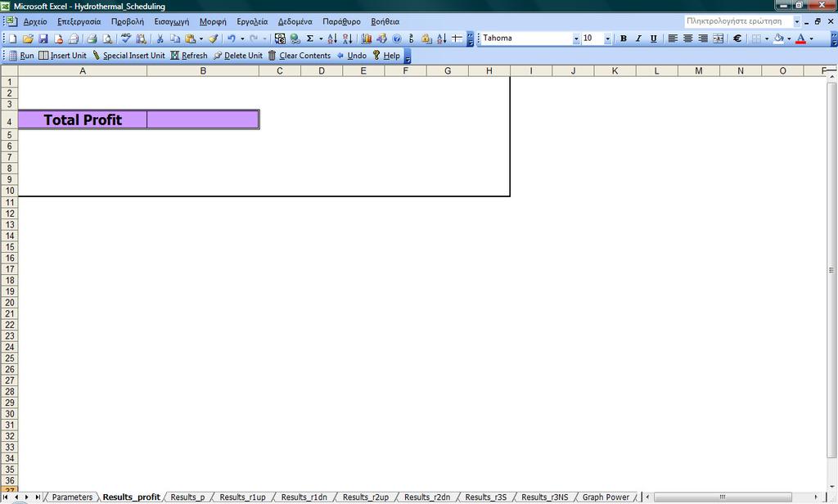Screen dimensions: 838x504
Task: Switch to the Parameters sheet tab
Action: click(72, 497)
